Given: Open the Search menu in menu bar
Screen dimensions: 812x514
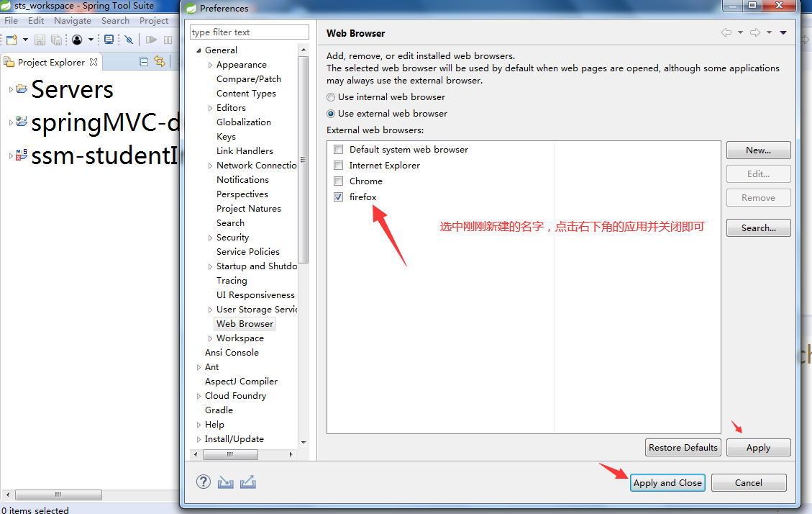Looking at the screenshot, I should (x=115, y=21).
